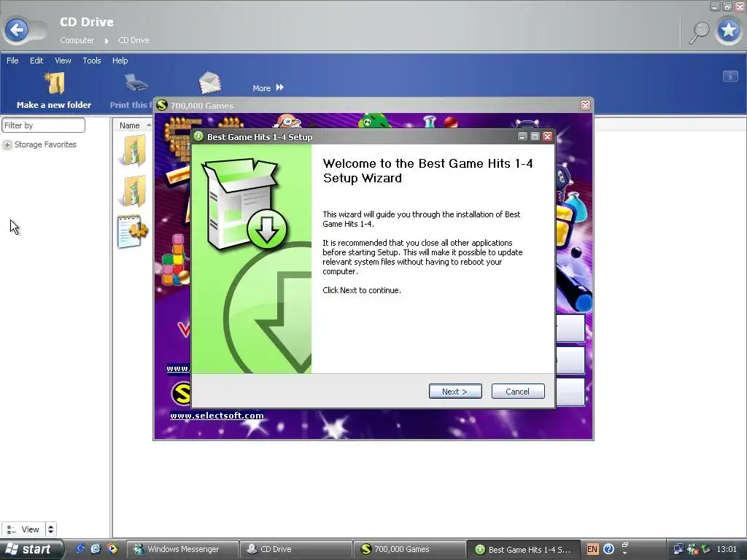The image size is (747, 560).
Task: Close the 700,000 Games window
Action: pos(586,105)
